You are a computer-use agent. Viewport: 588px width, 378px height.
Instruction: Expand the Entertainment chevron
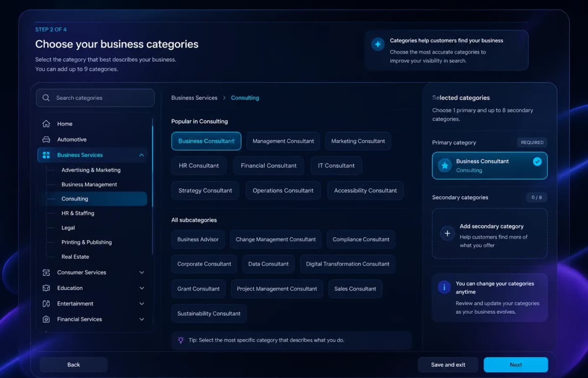[142, 304]
